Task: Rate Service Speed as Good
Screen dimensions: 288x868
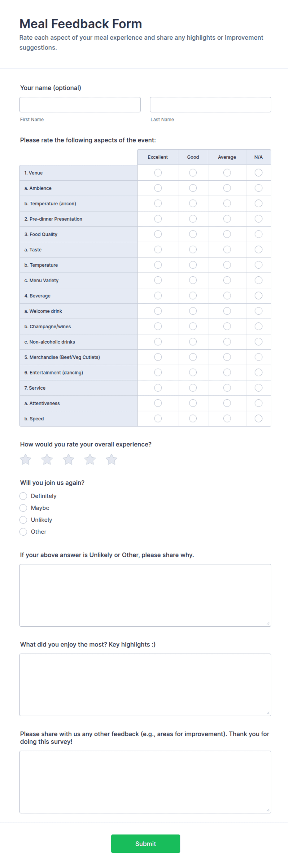Action: click(x=193, y=419)
